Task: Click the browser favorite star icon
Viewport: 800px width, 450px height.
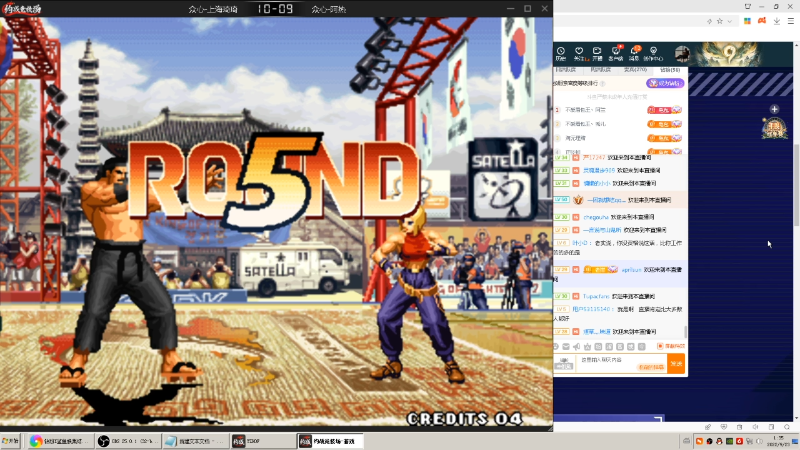Action: 720,21
